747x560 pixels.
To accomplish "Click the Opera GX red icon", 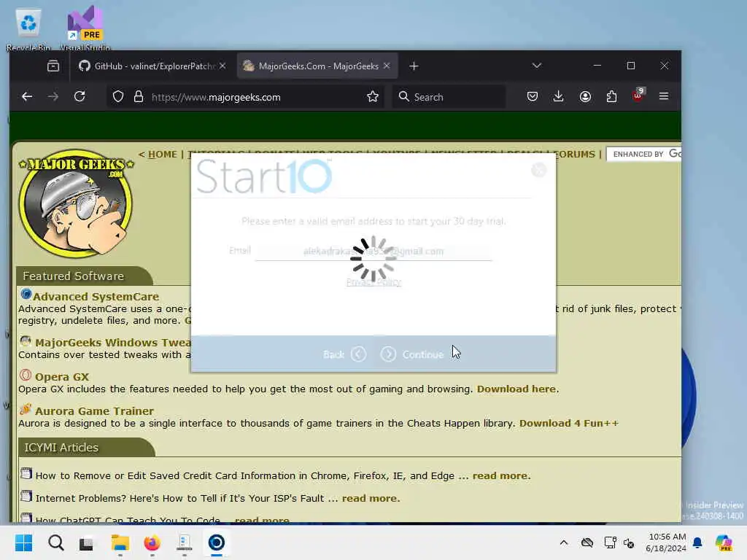I will [26, 376].
